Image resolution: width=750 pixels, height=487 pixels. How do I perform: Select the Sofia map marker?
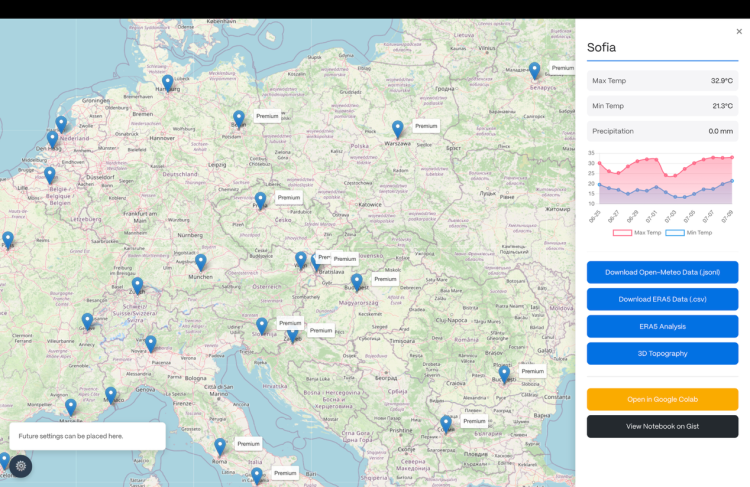(x=446, y=424)
